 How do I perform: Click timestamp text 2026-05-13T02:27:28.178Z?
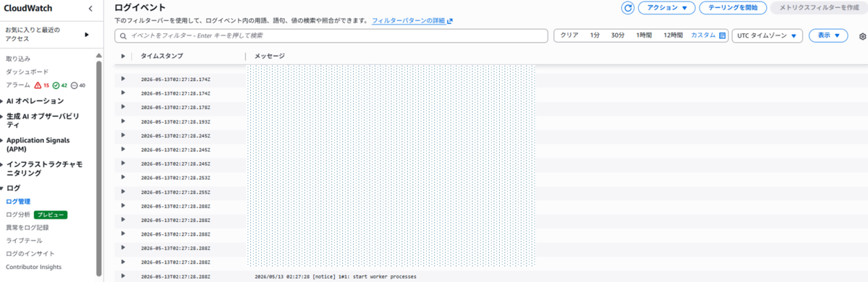[176, 107]
